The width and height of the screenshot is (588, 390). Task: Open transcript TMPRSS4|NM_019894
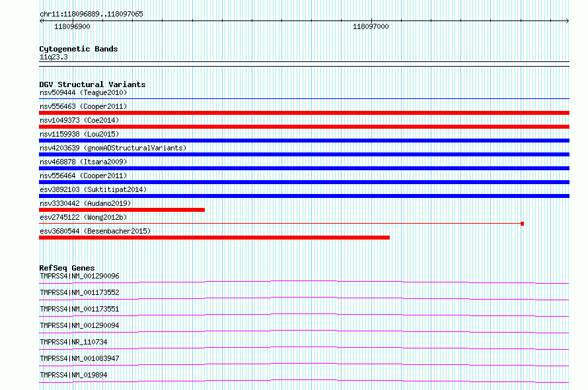(x=73, y=375)
